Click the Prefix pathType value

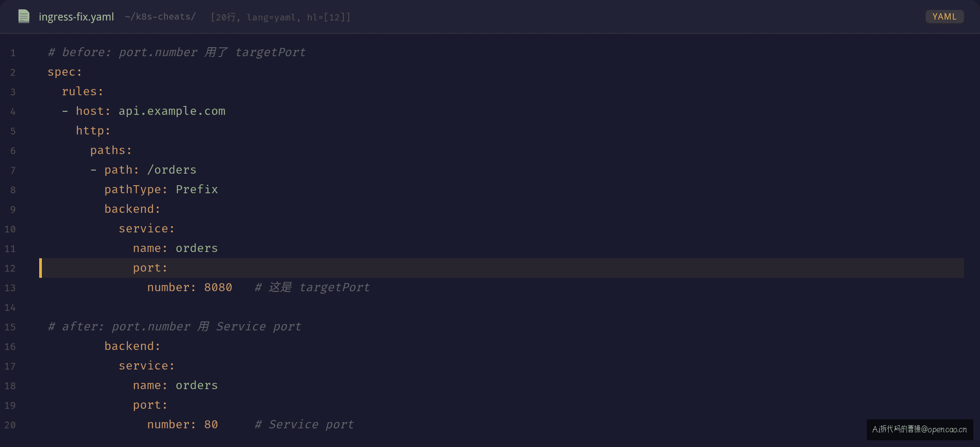[x=197, y=189]
